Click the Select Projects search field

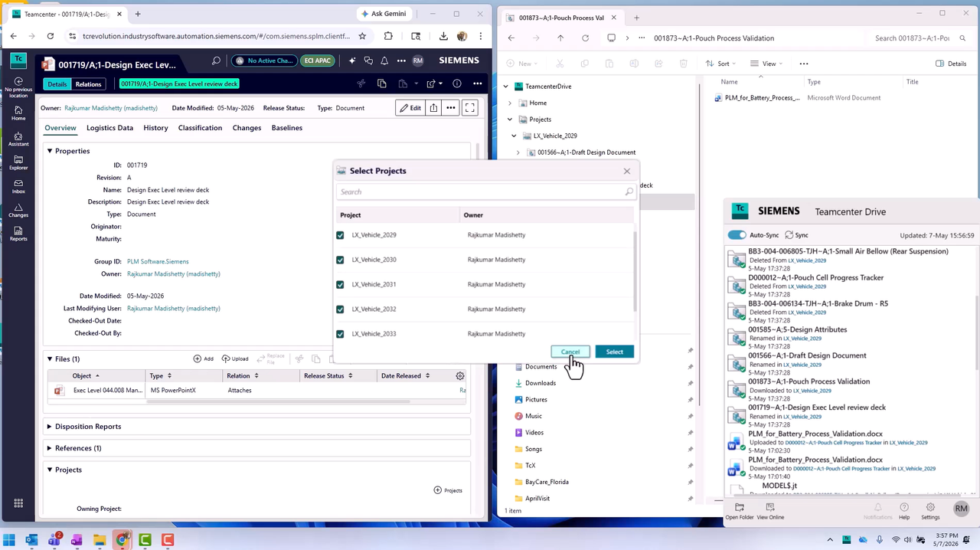(485, 192)
